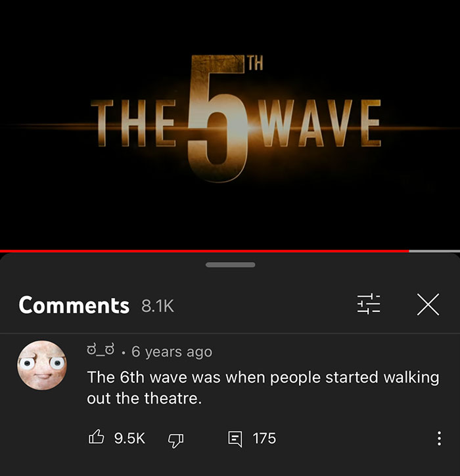Tap the comment text about the 6th wave
This screenshot has width=460, height=476.
263,387
